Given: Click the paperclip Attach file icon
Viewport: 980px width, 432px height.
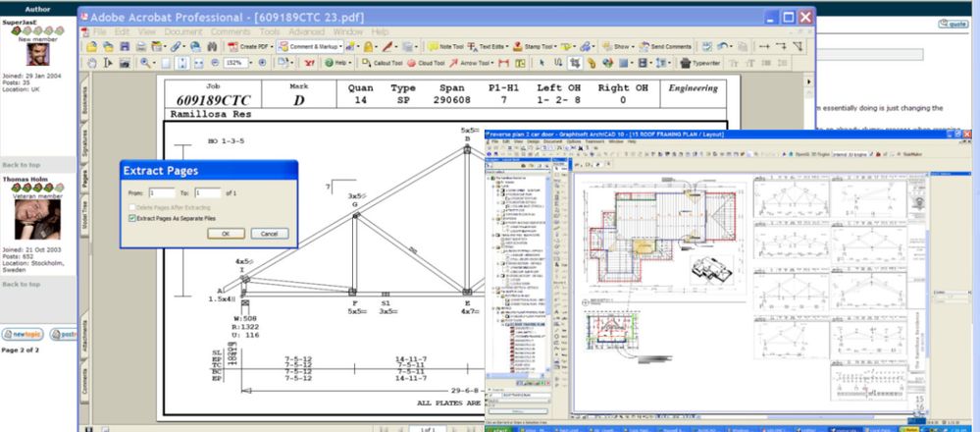Looking at the screenshot, I should pos(176,47).
